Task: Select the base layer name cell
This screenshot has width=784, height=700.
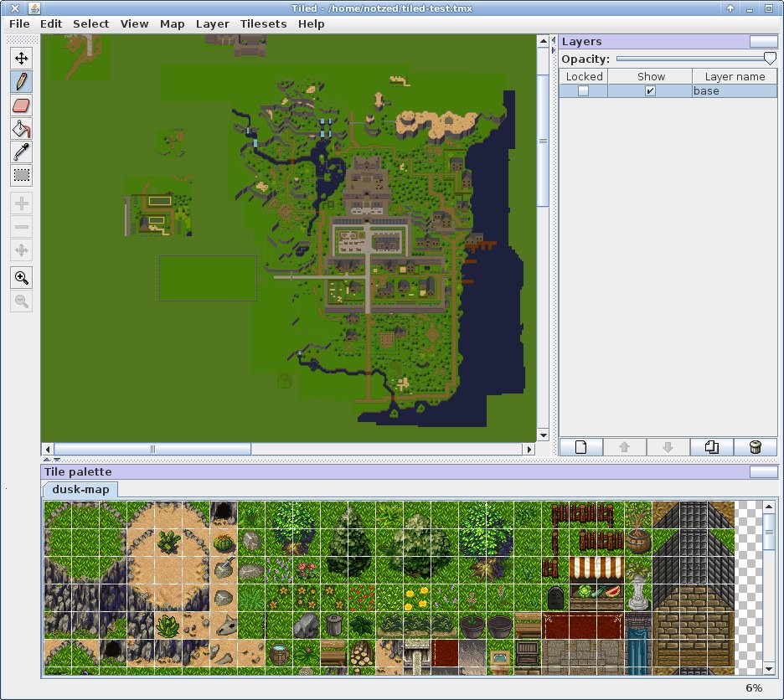Action: pos(735,91)
